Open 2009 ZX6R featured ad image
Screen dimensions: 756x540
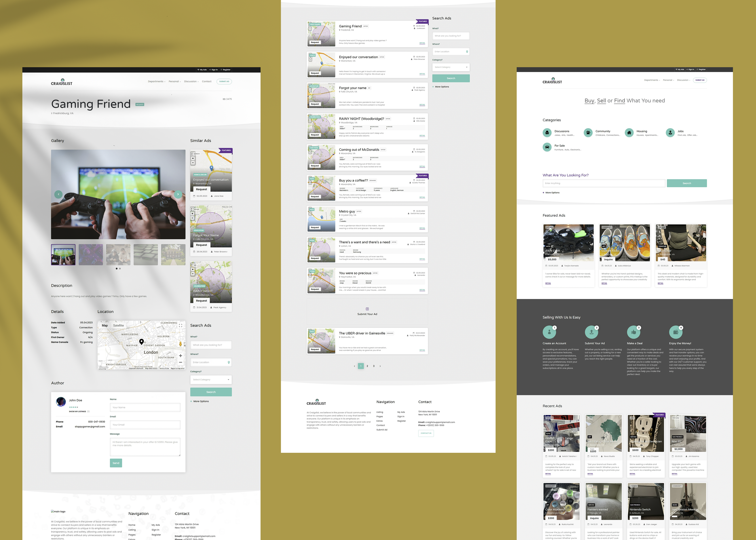click(x=569, y=243)
